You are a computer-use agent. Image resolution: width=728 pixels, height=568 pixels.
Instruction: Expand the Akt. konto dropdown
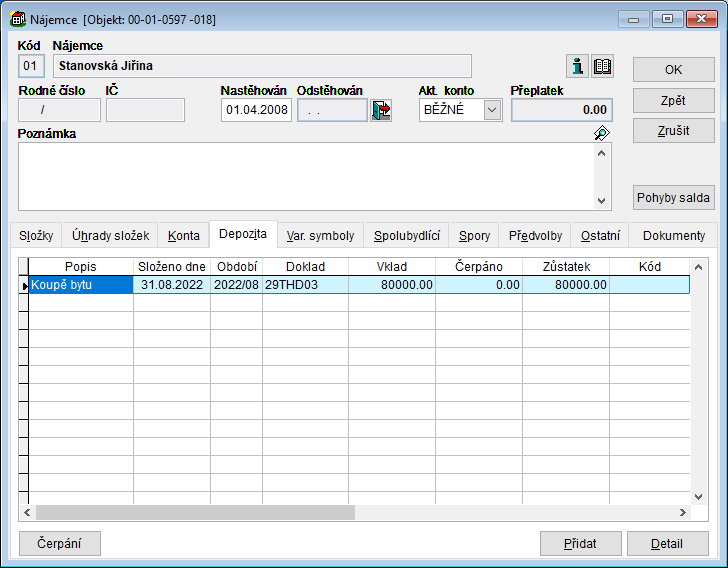coord(492,110)
